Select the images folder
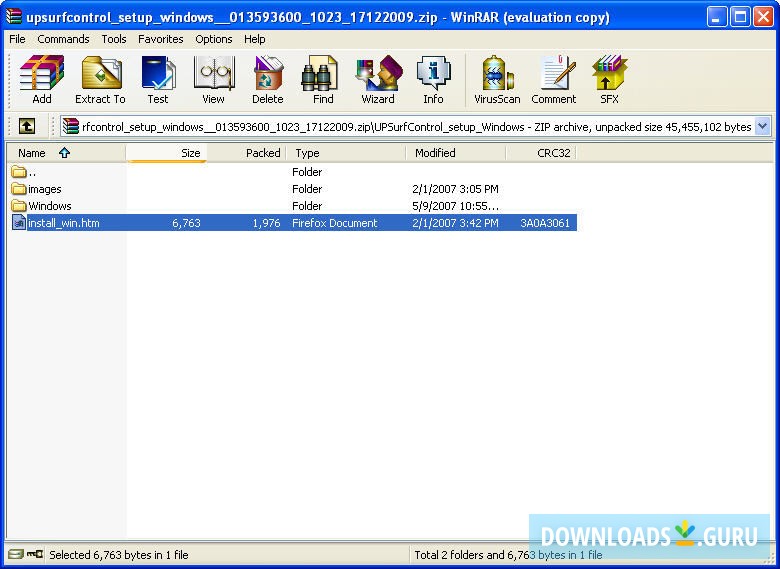 pos(45,189)
